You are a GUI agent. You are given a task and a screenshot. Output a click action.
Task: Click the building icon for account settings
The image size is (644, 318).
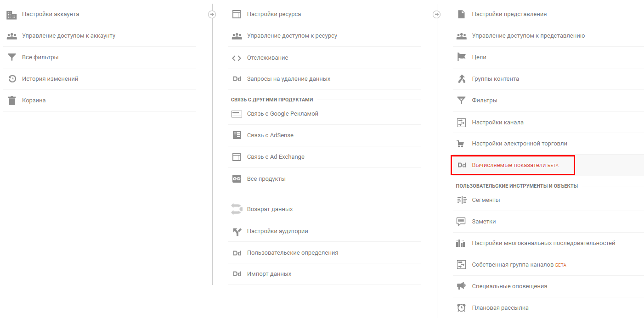tap(11, 15)
